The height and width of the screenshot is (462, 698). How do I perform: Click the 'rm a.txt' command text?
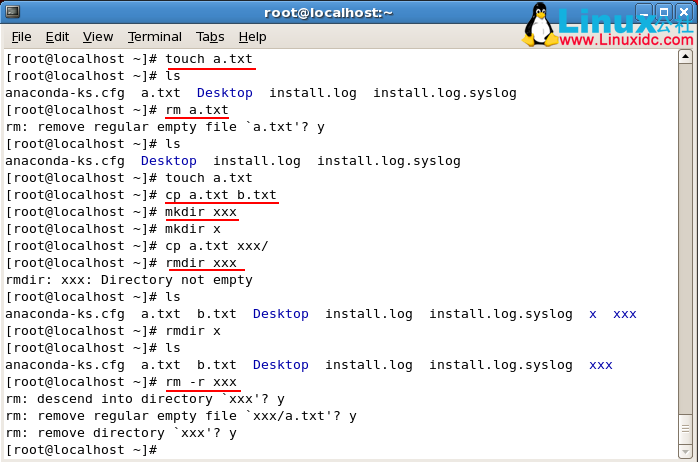[x=197, y=109]
